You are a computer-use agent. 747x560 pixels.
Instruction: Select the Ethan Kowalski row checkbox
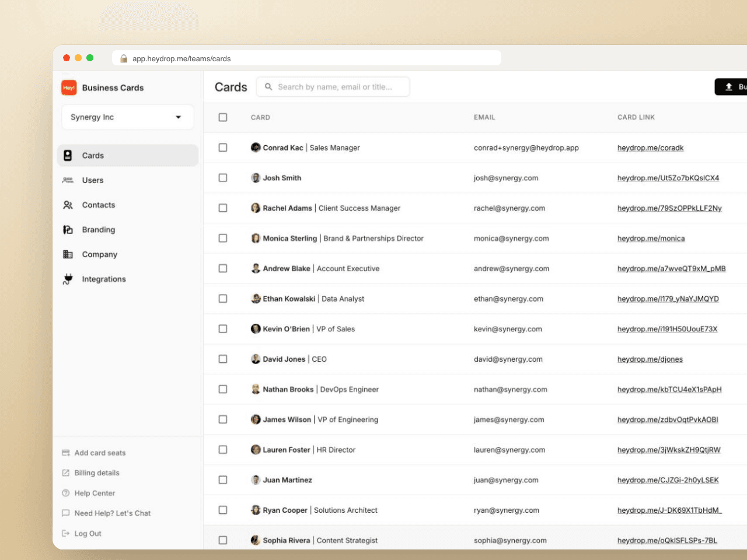223,299
